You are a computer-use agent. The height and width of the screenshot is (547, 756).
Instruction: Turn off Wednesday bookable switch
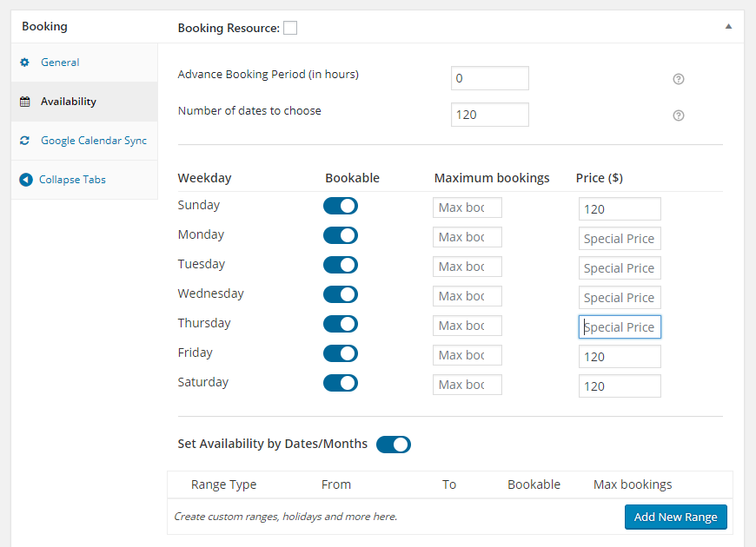(x=341, y=294)
